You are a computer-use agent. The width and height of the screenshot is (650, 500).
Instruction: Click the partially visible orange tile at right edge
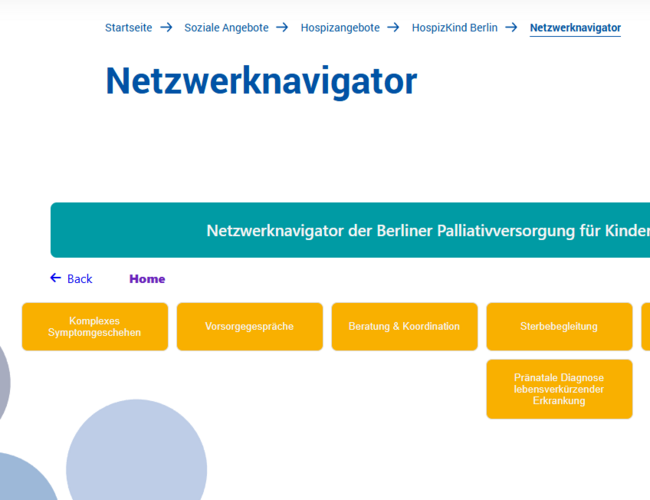645,327
